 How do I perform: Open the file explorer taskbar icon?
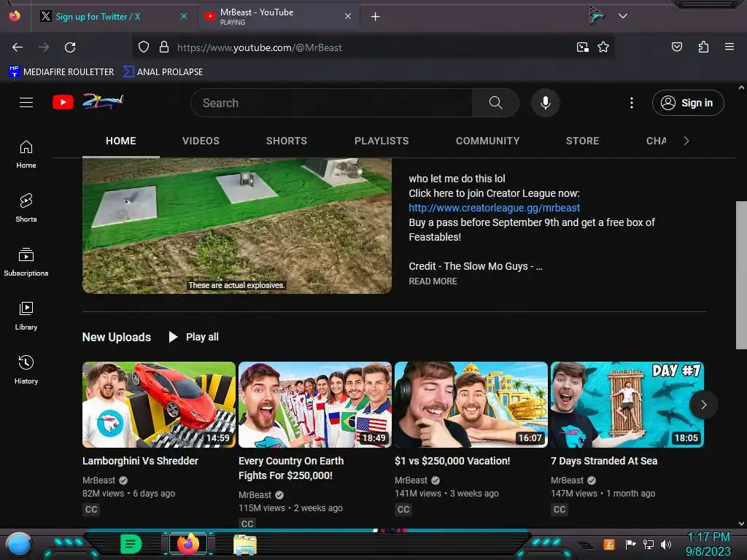coord(245,544)
